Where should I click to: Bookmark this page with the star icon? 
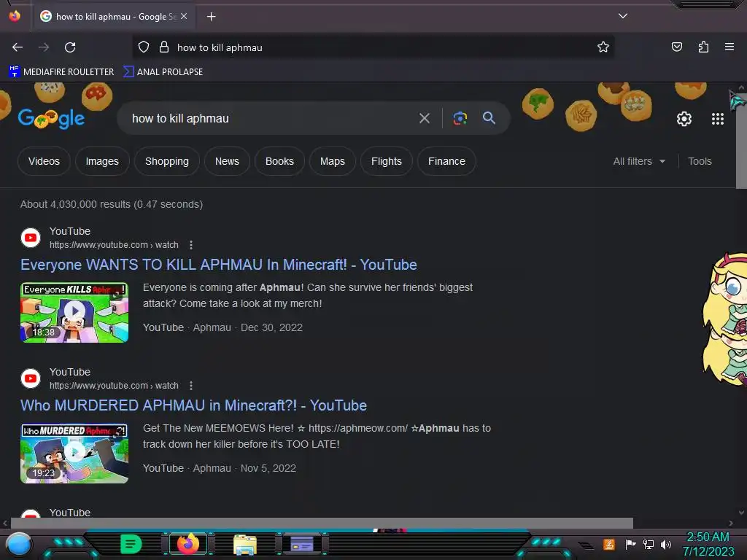pos(603,47)
